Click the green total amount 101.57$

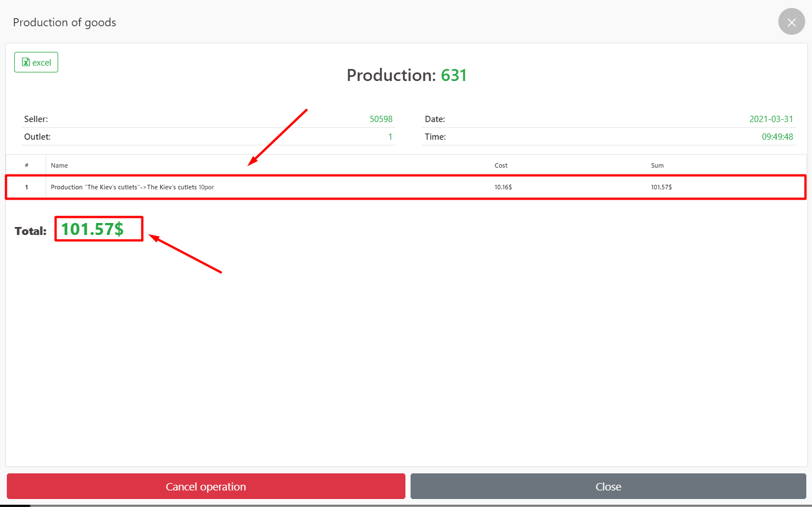pos(92,229)
